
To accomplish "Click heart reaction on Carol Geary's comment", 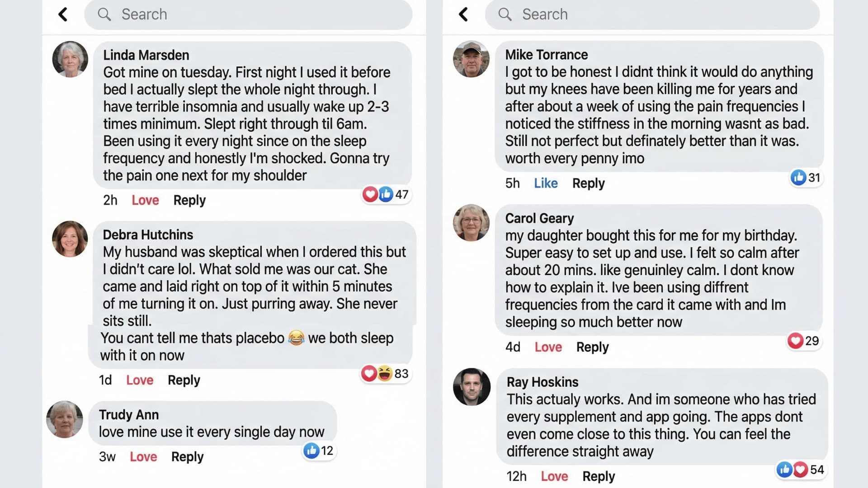I will tap(795, 341).
